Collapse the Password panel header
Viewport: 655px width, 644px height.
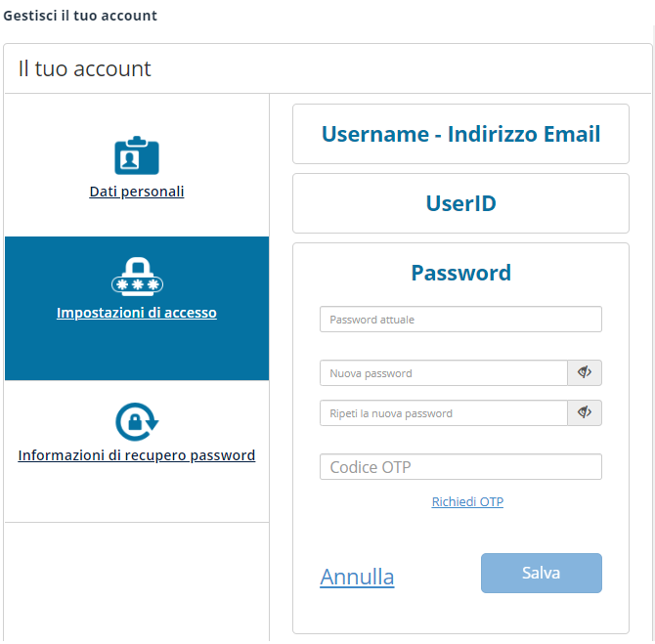coord(460,273)
